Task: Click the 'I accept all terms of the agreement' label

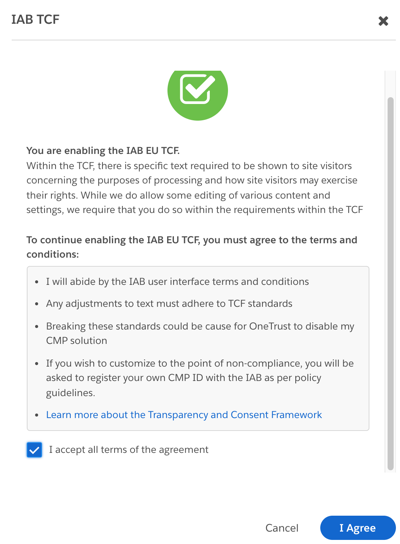Action: pyautogui.click(x=128, y=450)
